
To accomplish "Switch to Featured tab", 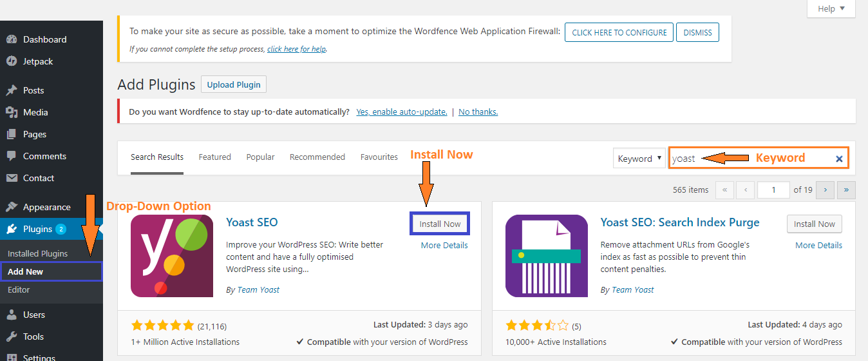I will (x=214, y=157).
